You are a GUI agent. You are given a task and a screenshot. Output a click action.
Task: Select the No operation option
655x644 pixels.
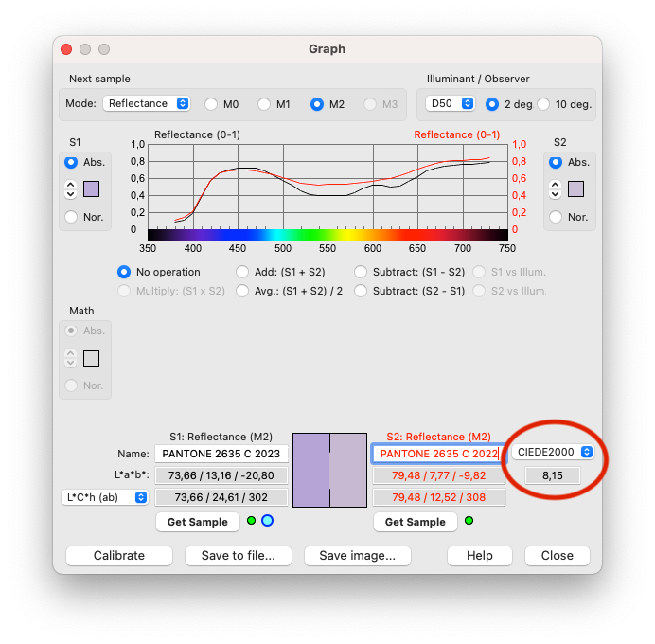point(124,272)
